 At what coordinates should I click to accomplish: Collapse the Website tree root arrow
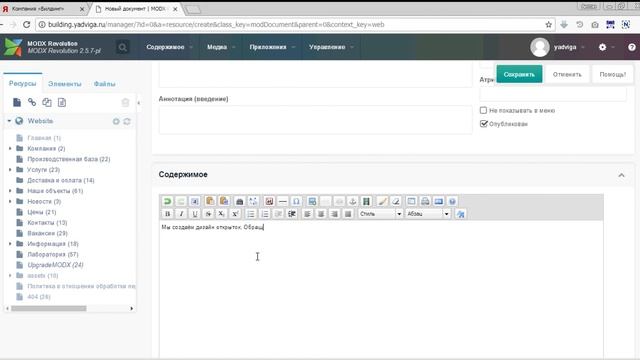(x=9, y=121)
